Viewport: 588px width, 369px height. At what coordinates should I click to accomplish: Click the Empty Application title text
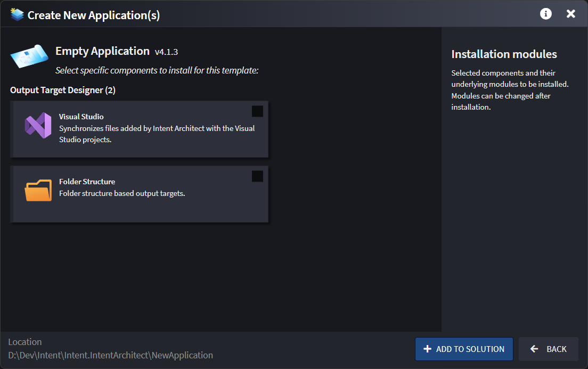(x=102, y=51)
